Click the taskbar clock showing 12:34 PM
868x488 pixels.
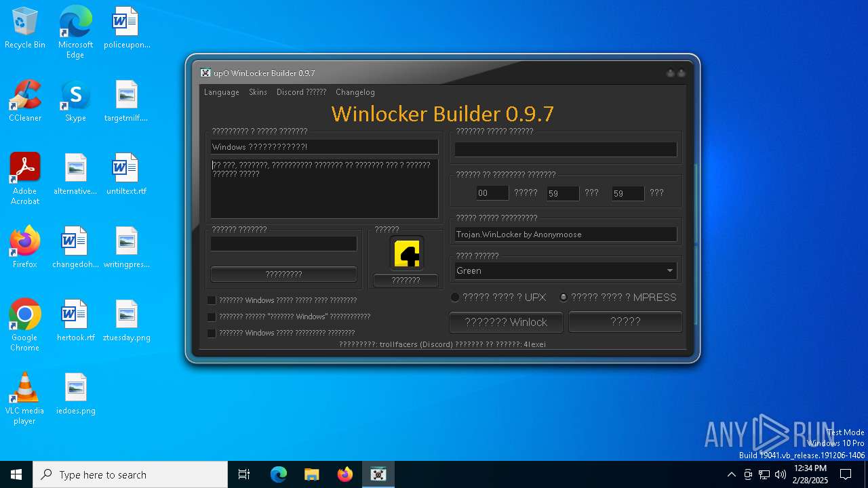point(810,474)
